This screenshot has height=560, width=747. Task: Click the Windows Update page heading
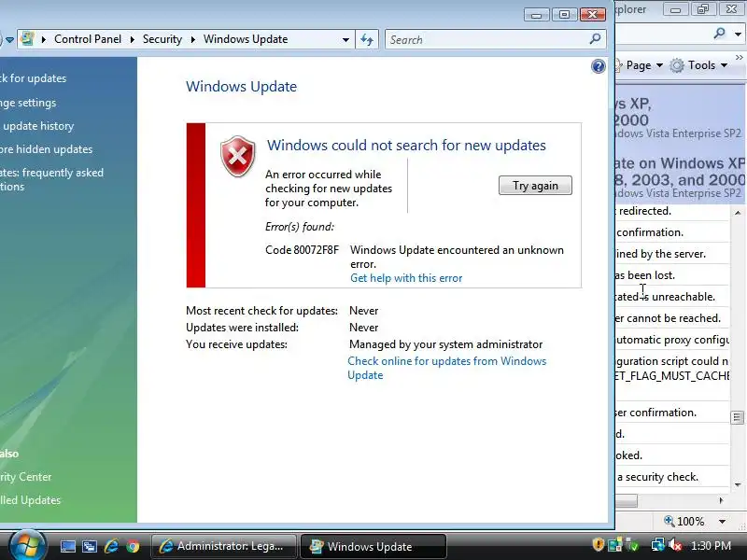point(241,87)
